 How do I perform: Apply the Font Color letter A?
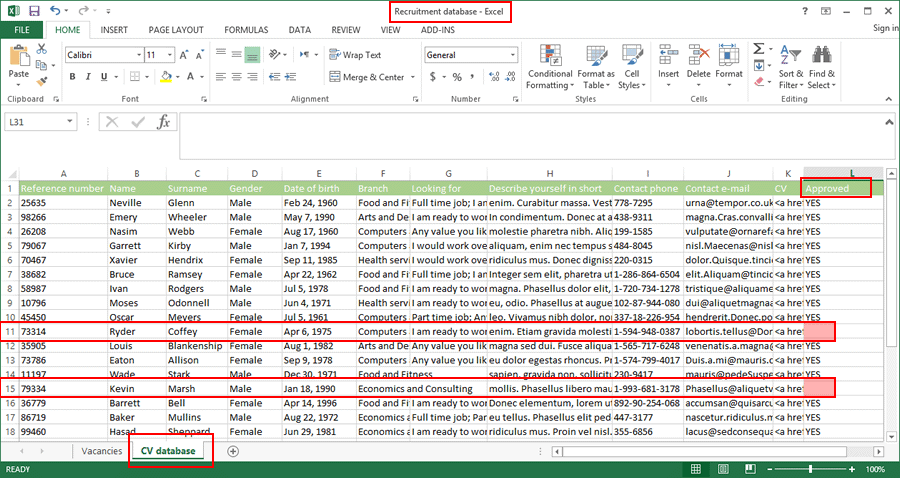click(191, 77)
